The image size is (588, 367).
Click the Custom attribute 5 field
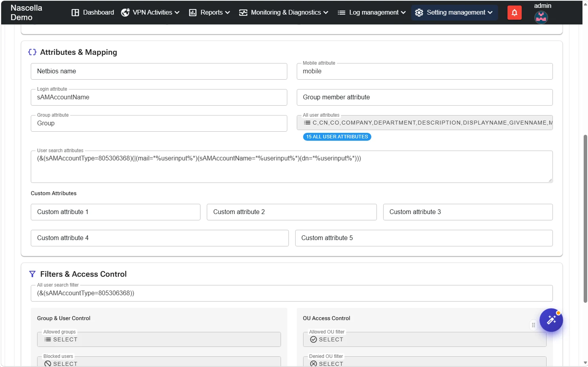coord(424,238)
